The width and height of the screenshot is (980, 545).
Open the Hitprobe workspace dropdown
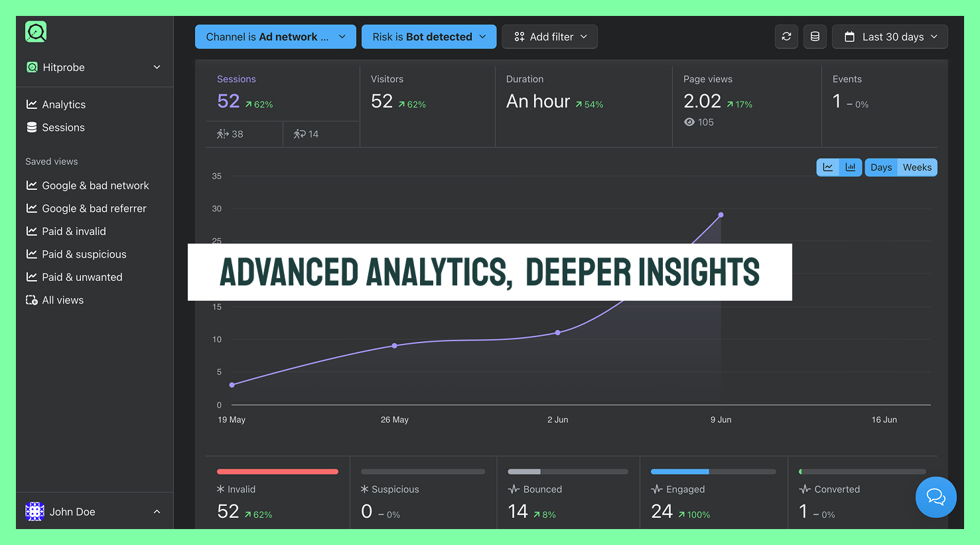[94, 67]
